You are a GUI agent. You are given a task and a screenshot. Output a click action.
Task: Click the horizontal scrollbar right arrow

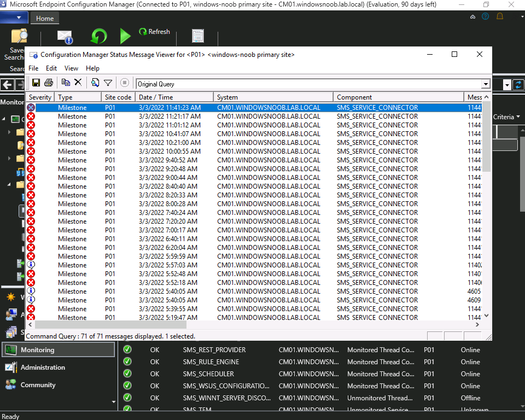coord(477,324)
